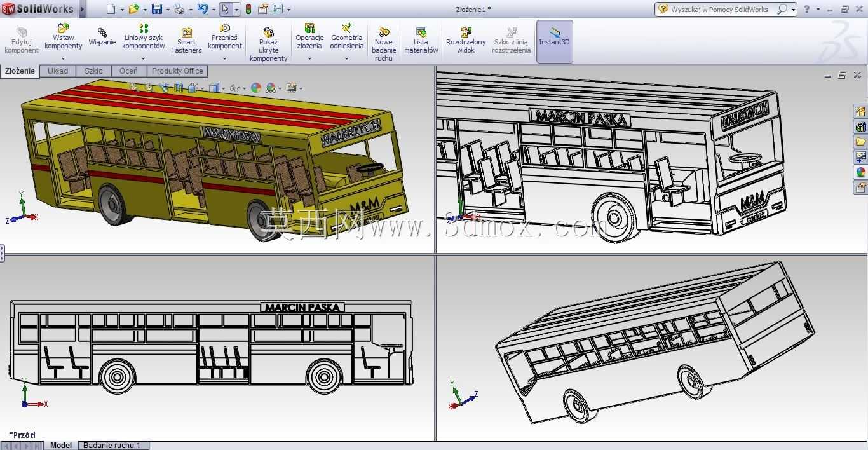Click Szkic z linią rozstrzelenia tool
868x450 pixels.
coord(511,41)
